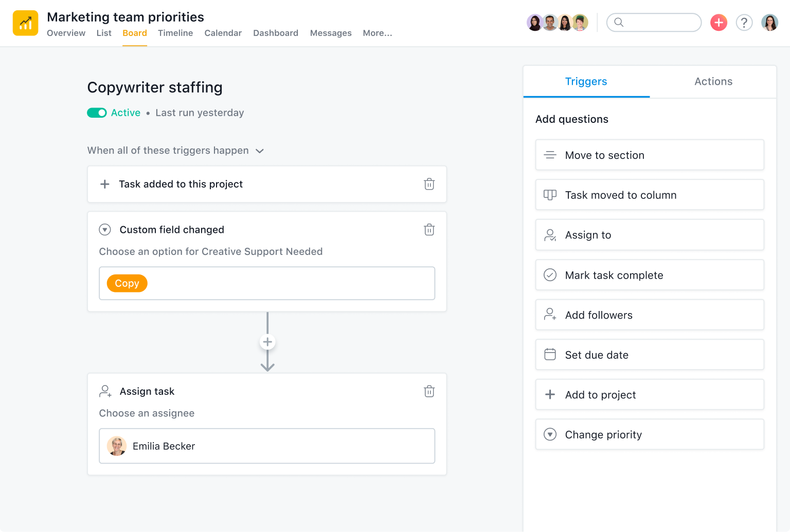Open the Timeline view tab
This screenshot has height=532, width=790.
click(x=175, y=33)
